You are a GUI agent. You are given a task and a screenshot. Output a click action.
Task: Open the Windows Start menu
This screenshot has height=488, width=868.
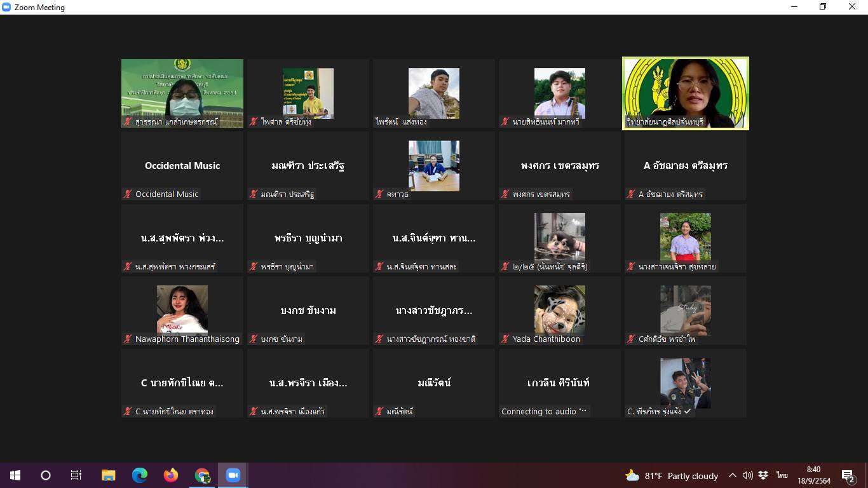coord(15,475)
